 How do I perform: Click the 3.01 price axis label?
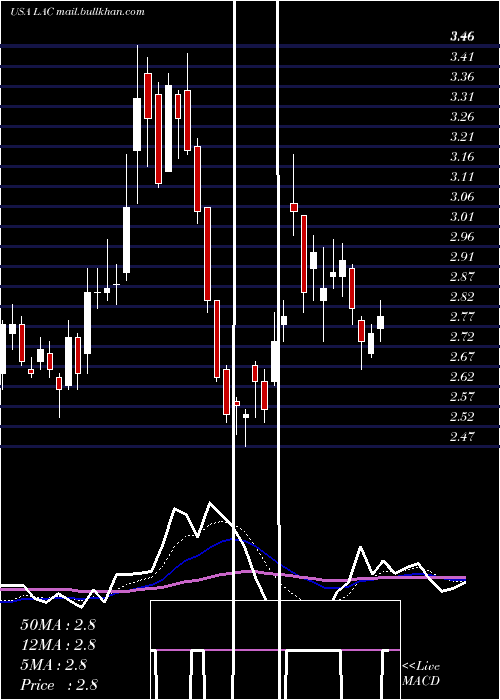coord(462,217)
